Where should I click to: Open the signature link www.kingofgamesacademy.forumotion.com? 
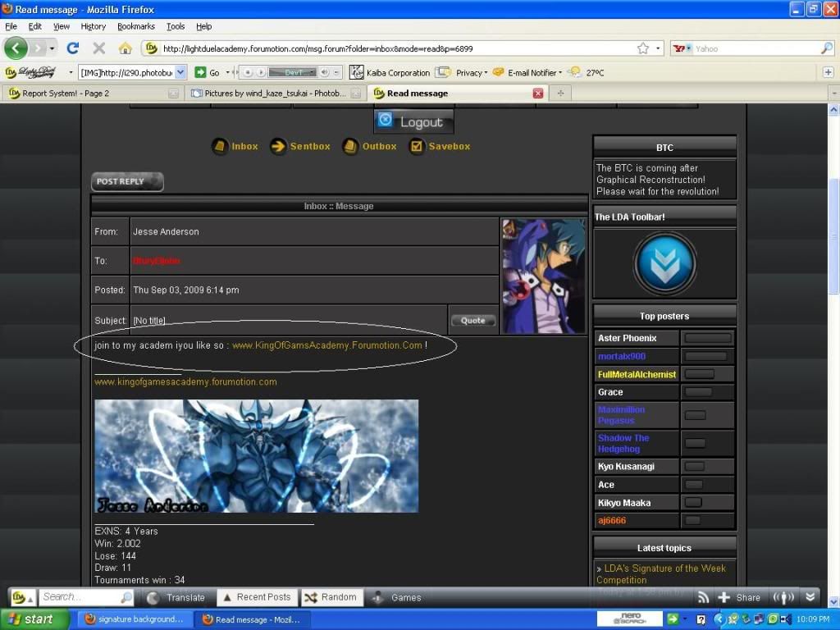point(185,382)
